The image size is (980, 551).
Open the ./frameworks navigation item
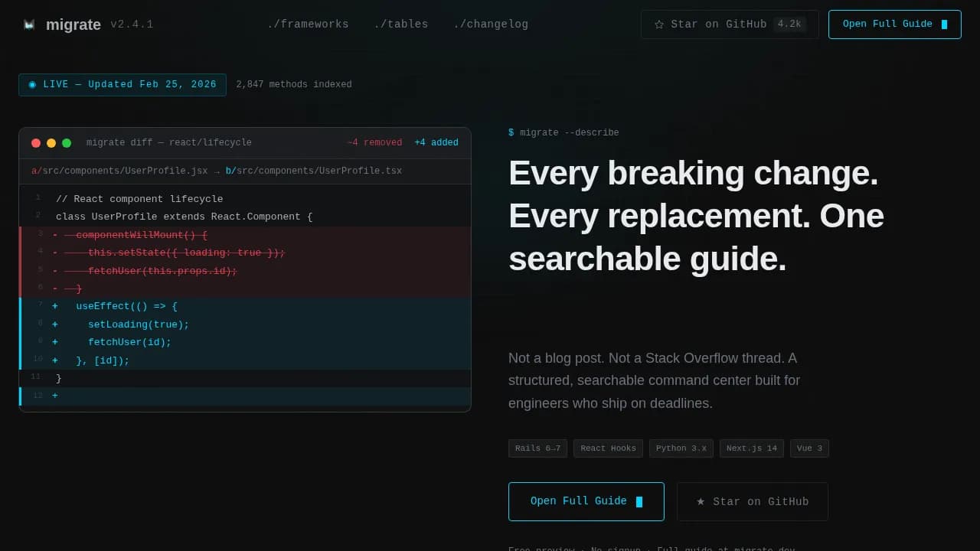pos(309,24)
